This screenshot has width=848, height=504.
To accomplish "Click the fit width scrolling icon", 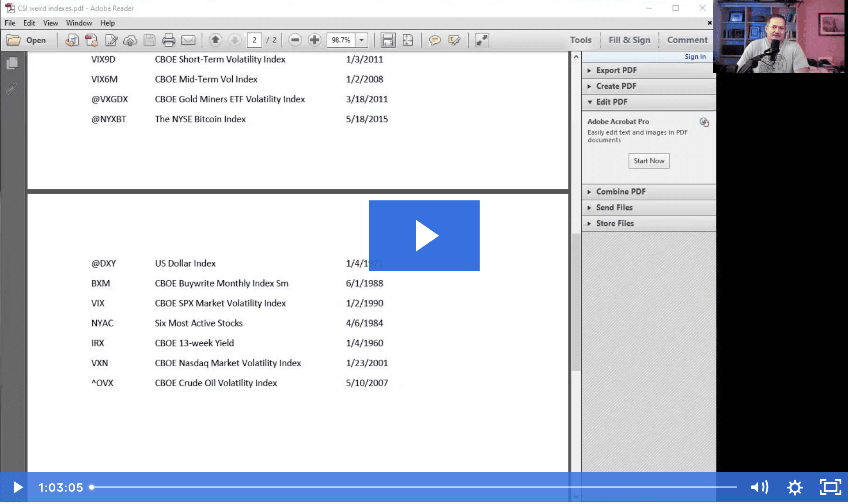I will pyautogui.click(x=388, y=40).
